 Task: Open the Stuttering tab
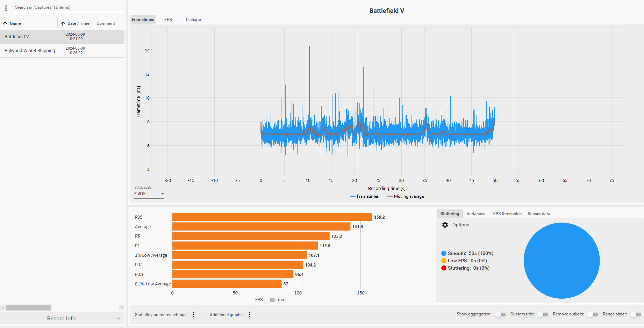click(450, 214)
